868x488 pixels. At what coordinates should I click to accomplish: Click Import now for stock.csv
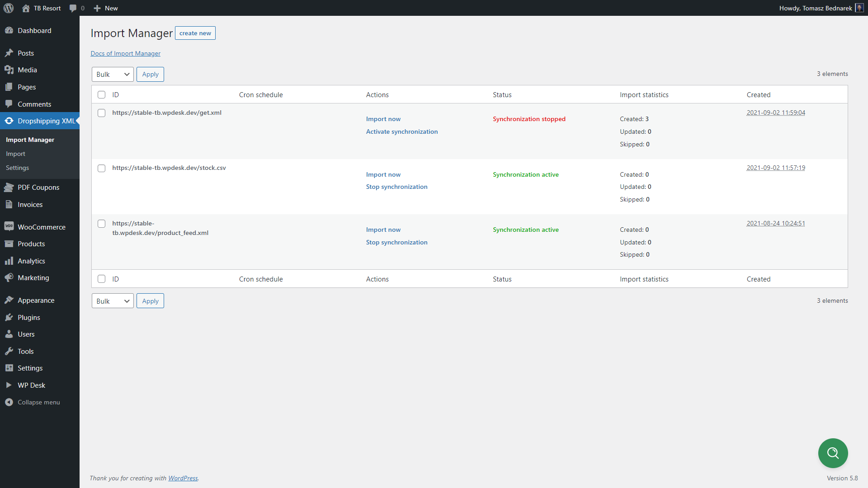point(383,174)
